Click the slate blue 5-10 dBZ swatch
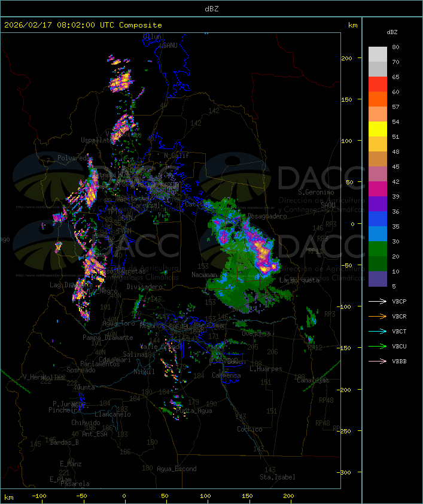This screenshot has width=423, height=504. click(x=378, y=279)
